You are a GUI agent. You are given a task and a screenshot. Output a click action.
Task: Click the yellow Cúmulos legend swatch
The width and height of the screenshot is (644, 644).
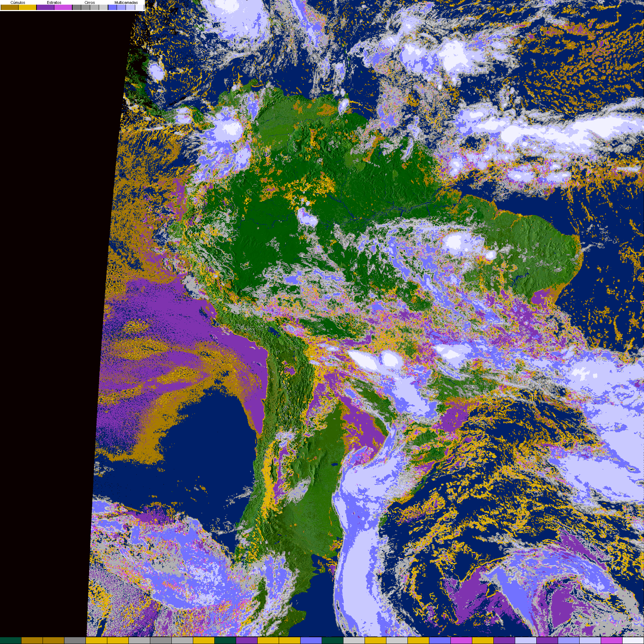click(28, 7)
